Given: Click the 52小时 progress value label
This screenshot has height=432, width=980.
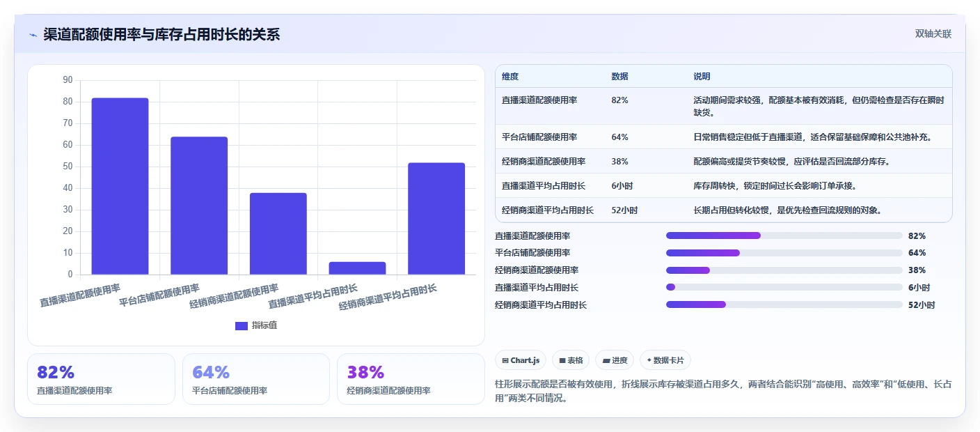Looking at the screenshot, I should 922,305.
